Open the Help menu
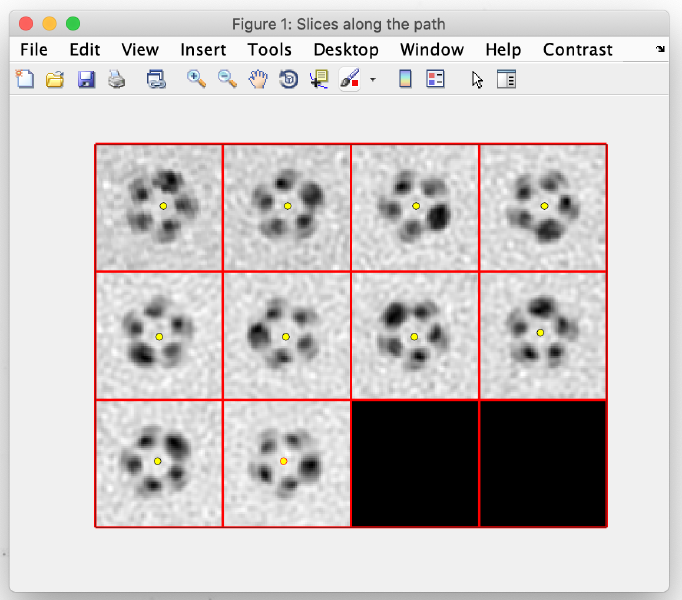 [x=503, y=50]
